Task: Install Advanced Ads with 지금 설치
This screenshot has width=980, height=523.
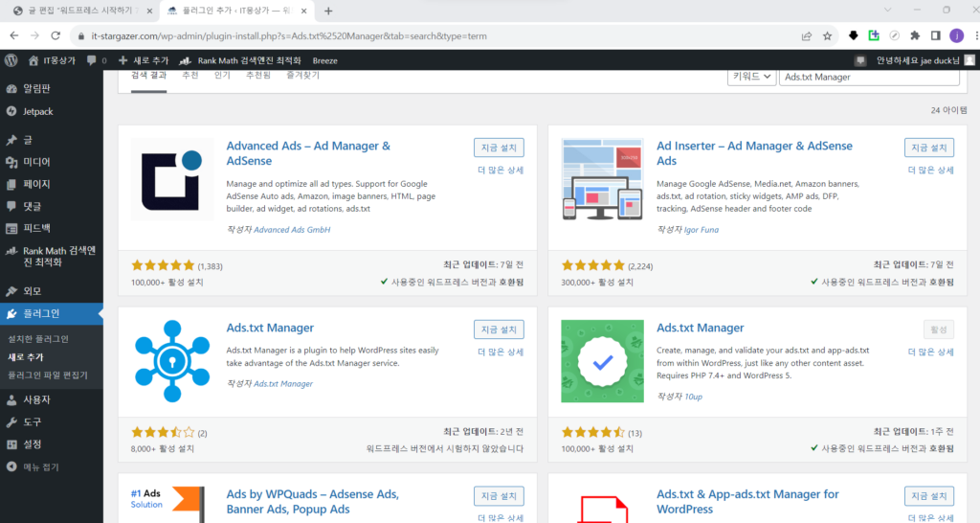Action: point(499,148)
